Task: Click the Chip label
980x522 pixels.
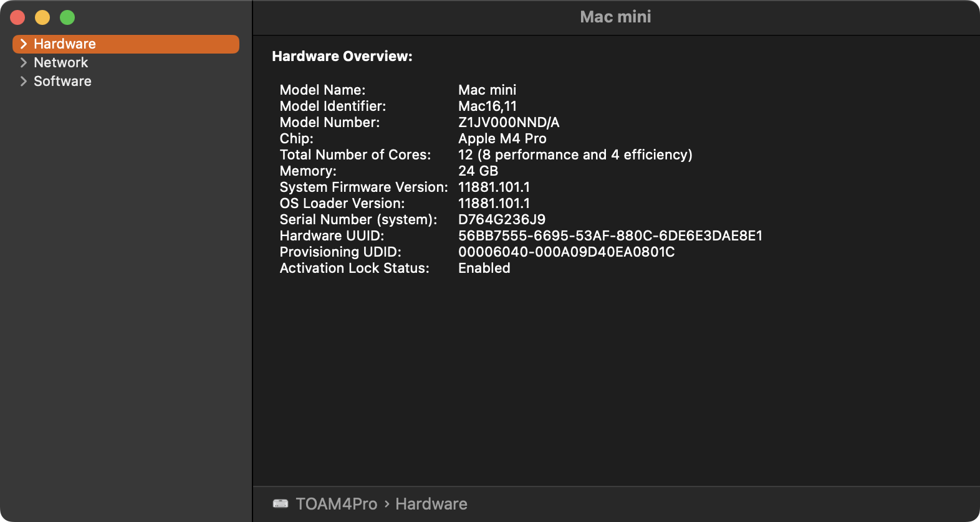Action: 297,138
